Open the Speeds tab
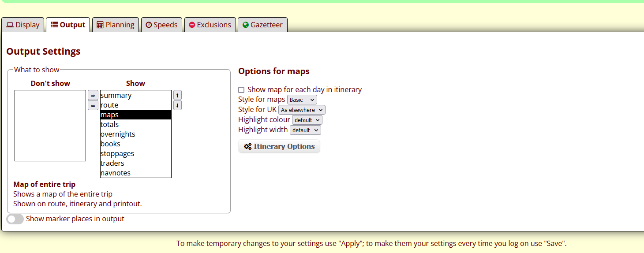 (x=161, y=25)
